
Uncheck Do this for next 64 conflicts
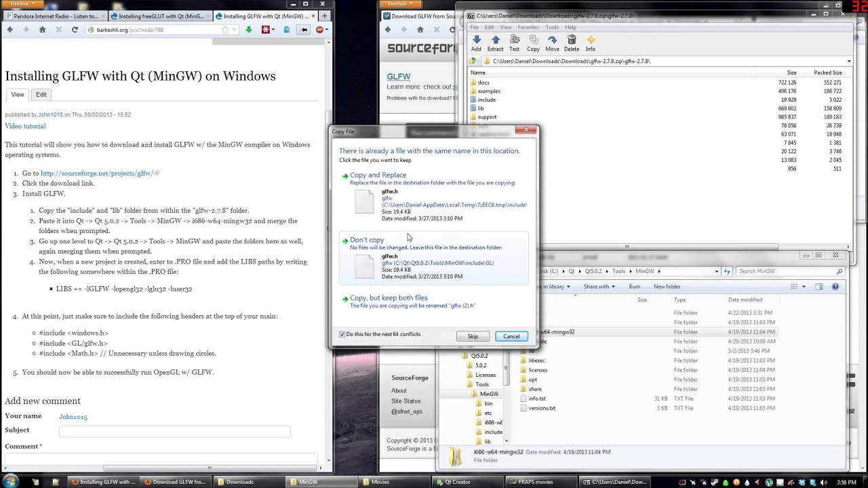(x=342, y=334)
